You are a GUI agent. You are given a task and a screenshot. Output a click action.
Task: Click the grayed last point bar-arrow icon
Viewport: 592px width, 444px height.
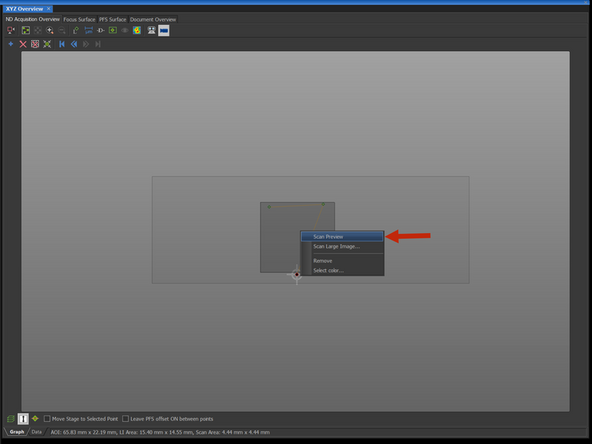click(x=98, y=44)
